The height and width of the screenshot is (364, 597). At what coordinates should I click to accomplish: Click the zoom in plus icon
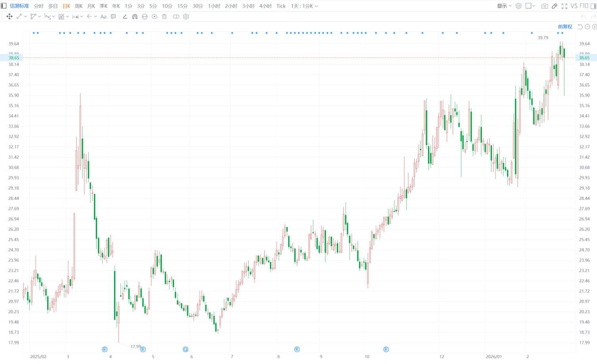click(x=594, y=27)
